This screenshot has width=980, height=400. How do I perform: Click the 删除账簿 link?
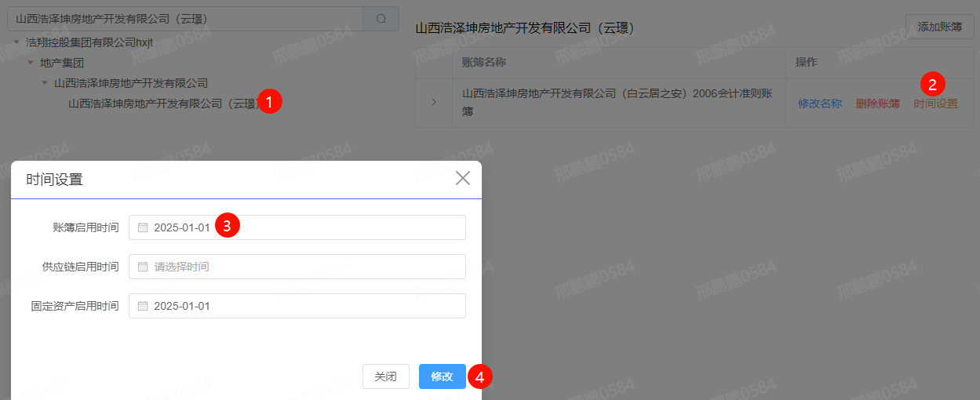[878, 104]
